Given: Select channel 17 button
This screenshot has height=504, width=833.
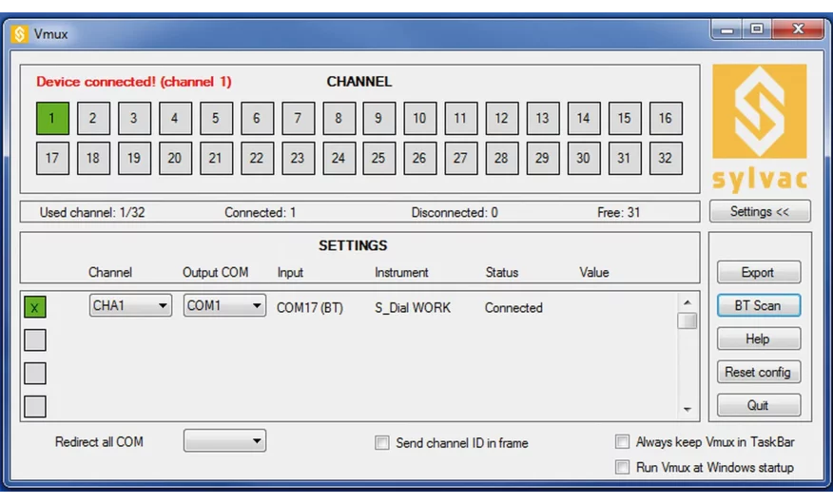Looking at the screenshot, I should [x=52, y=158].
